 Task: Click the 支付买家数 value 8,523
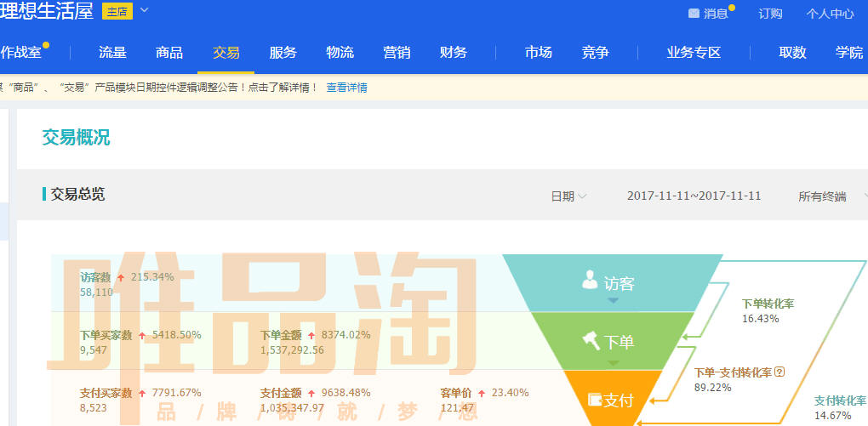coord(93,408)
